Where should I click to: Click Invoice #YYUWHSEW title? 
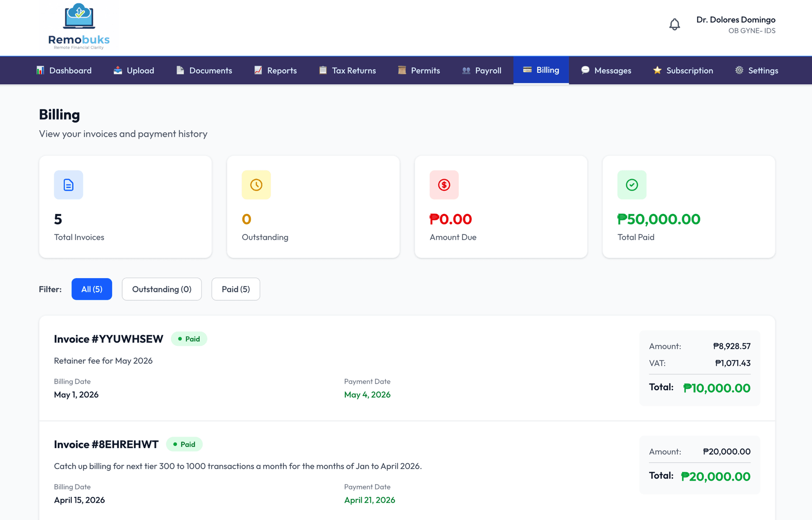108,339
